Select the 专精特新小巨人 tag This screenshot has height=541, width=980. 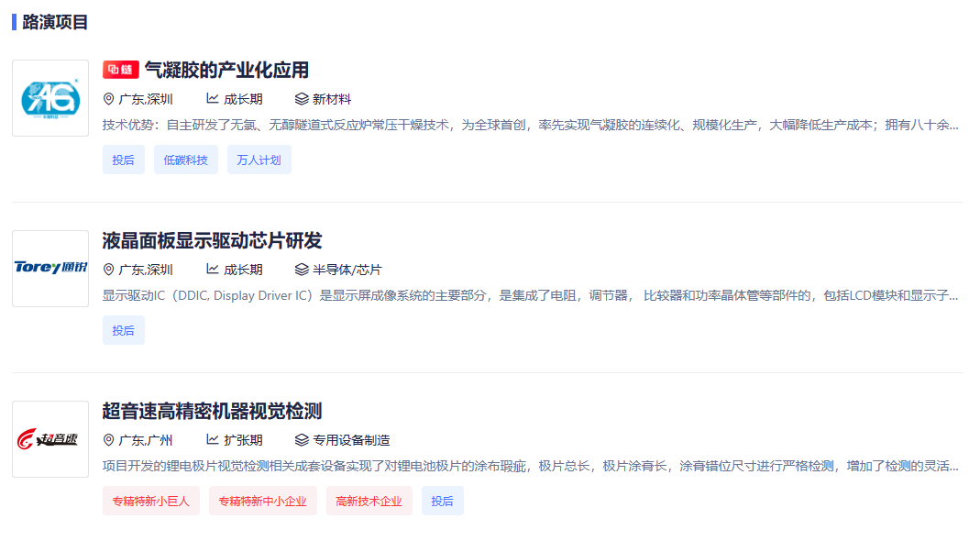pyautogui.click(x=150, y=501)
